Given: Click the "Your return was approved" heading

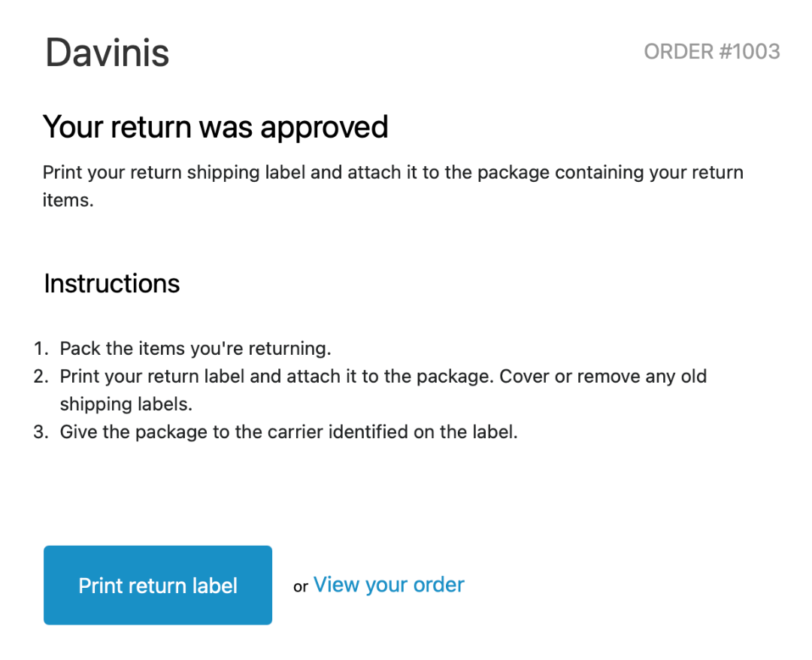Looking at the screenshot, I should (x=215, y=127).
